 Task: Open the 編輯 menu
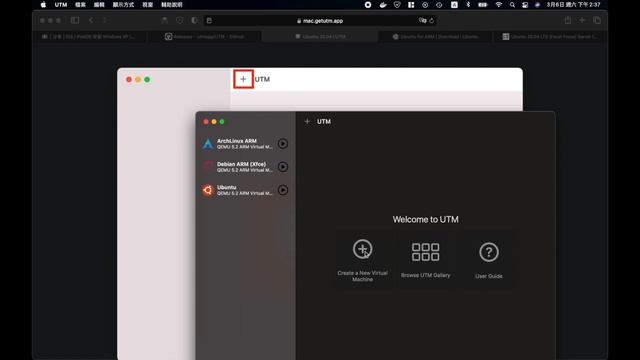(x=99, y=5)
